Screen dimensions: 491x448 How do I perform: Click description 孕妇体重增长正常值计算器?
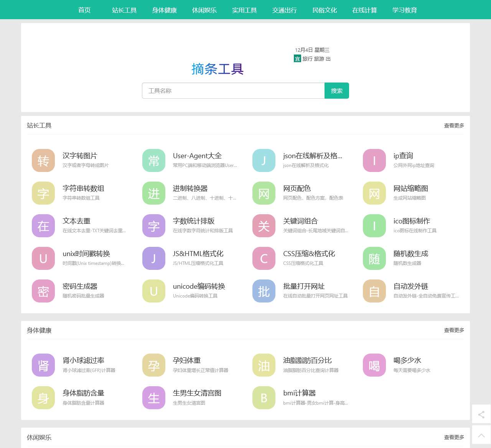(x=201, y=370)
